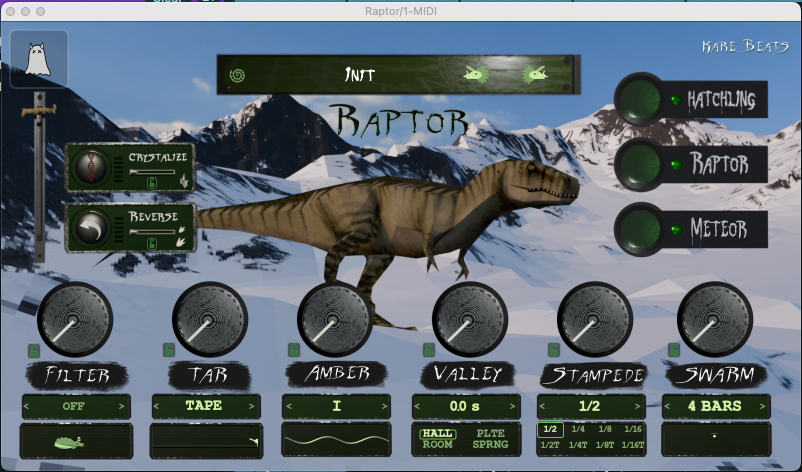Screen dimensions: 802x472
Task: Load previous preset with left-facing dino icon
Action: [475, 75]
